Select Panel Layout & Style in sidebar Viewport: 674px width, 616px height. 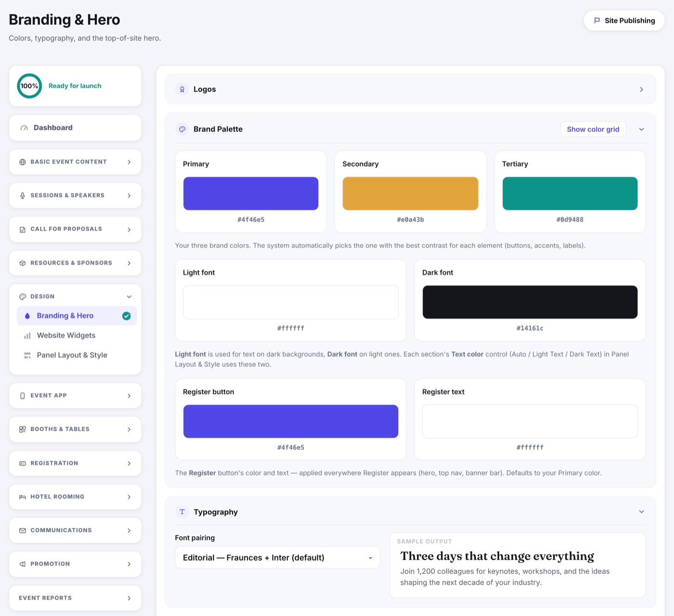[x=77, y=355]
